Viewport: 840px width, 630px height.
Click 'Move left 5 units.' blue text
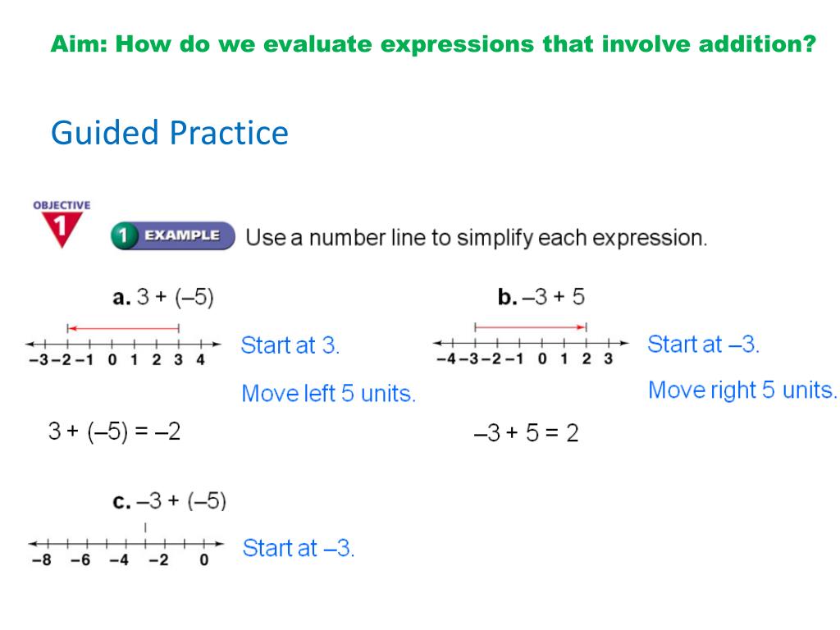(x=328, y=394)
